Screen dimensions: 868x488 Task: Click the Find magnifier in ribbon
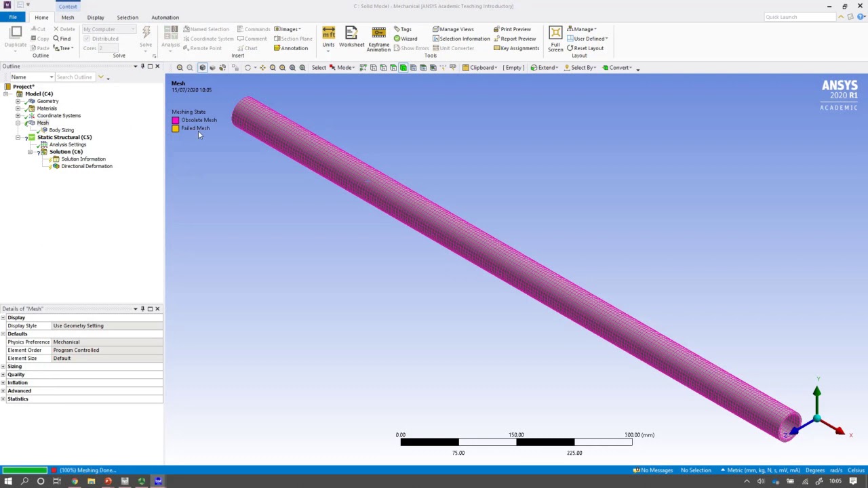[62, 39]
